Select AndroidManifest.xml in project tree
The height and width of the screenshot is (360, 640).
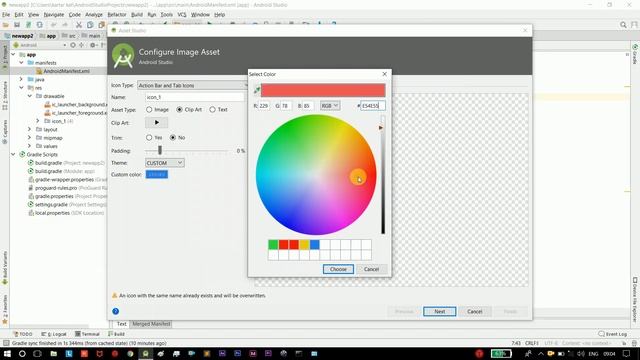[66, 71]
